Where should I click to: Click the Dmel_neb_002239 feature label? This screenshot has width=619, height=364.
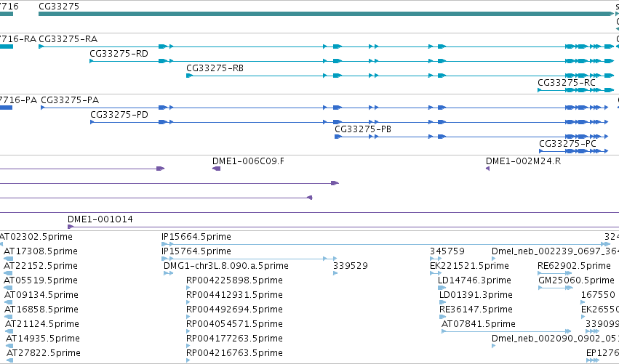coord(555,251)
